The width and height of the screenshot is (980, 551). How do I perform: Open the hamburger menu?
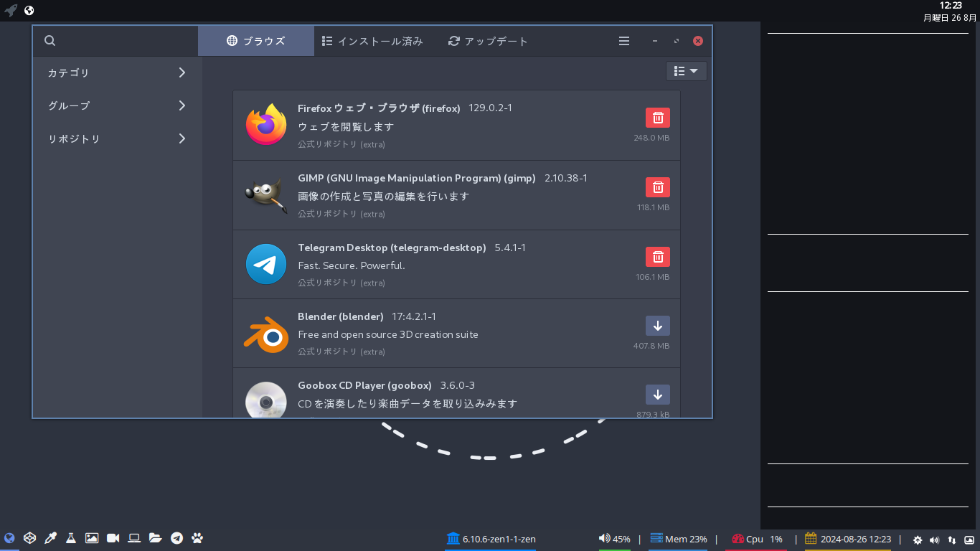pyautogui.click(x=624, y=41)
